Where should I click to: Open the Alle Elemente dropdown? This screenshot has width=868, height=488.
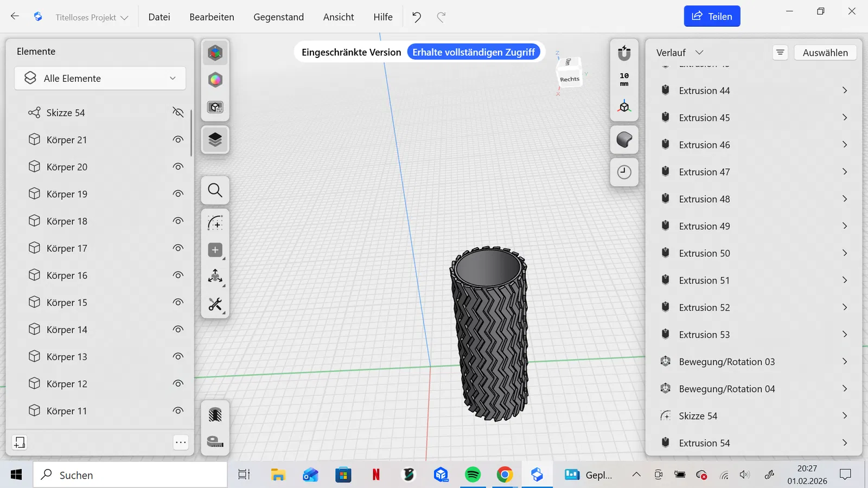point(100,79)
